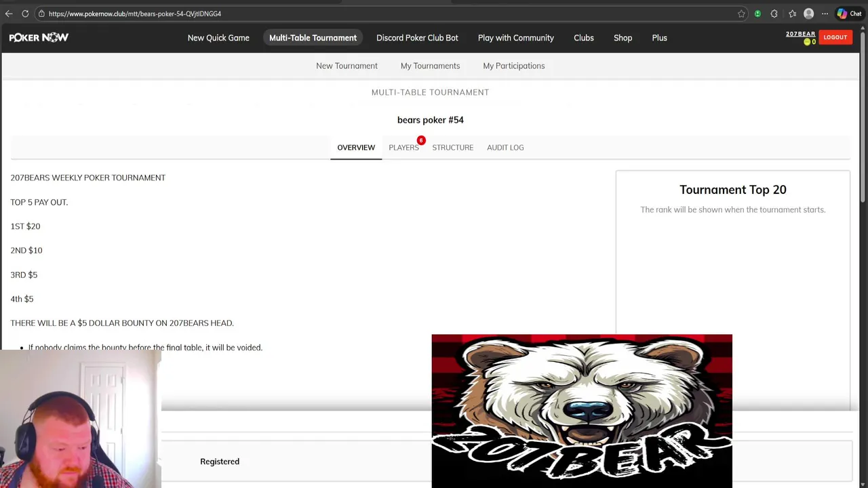Open the browser extensions puzzle icon

tap(774, 14)
